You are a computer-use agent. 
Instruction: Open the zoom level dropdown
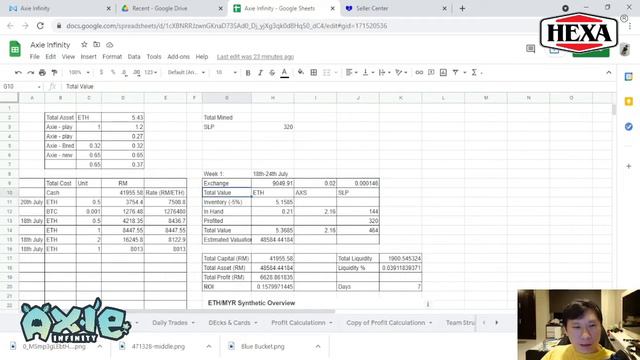[79, 73]
